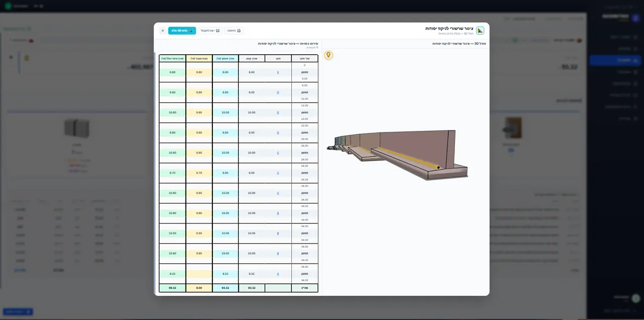Screen dimensions: 644x320
Task: Open section link D in the 6.00–12.00 row
Action: [x=278, y=93]
